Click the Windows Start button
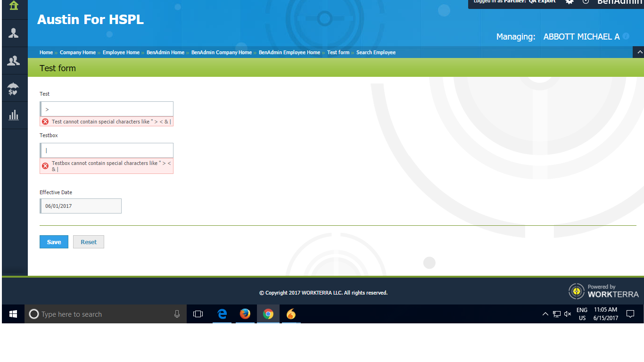 [x=13, y=314]
